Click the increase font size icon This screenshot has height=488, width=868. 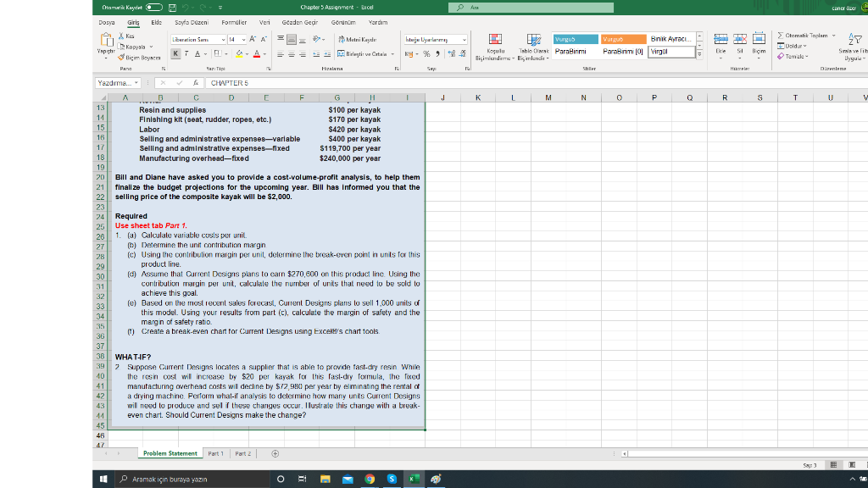coord(253,39)
